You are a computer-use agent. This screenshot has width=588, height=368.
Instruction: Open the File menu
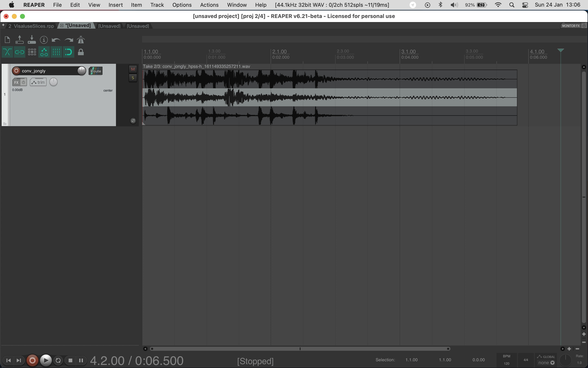pyautogui.click(x=57, y=5)
